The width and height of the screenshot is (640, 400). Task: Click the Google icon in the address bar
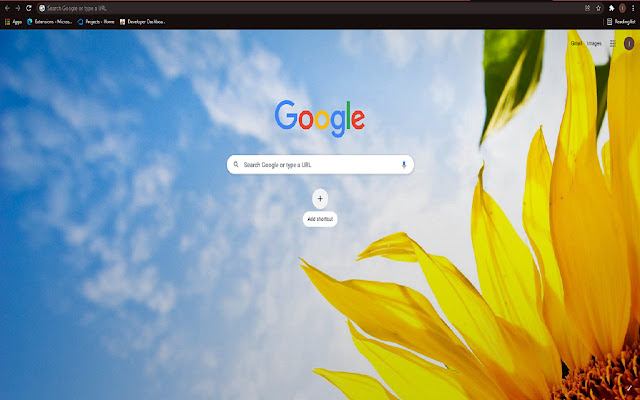point(42,8)
